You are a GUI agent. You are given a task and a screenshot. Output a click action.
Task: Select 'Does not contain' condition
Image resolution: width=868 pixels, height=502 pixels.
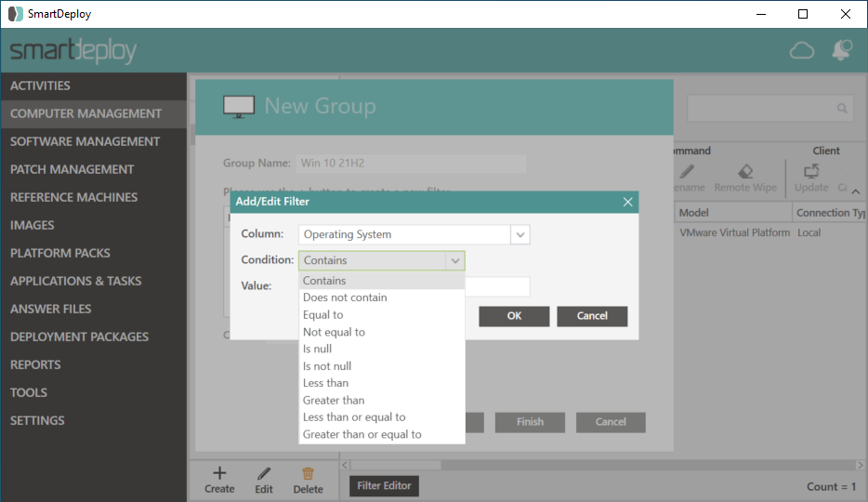pos(381,297)
